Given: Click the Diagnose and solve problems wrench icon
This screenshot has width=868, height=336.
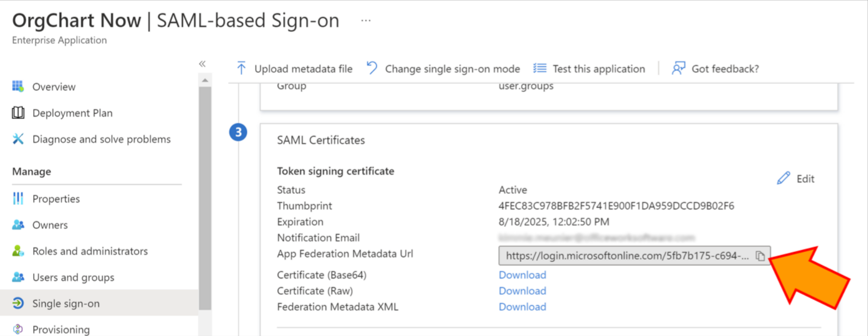Looking at the screenshot, I should click(18, 139).
